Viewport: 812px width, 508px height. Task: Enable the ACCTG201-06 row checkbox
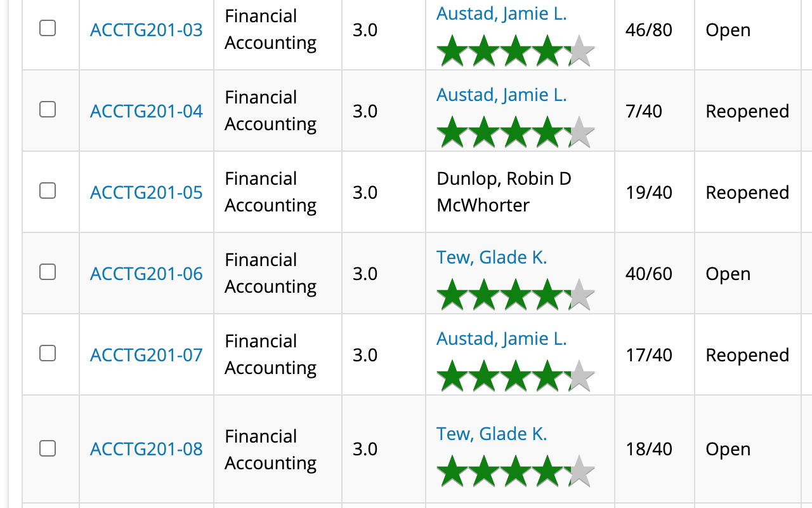[x=48, y=272]
